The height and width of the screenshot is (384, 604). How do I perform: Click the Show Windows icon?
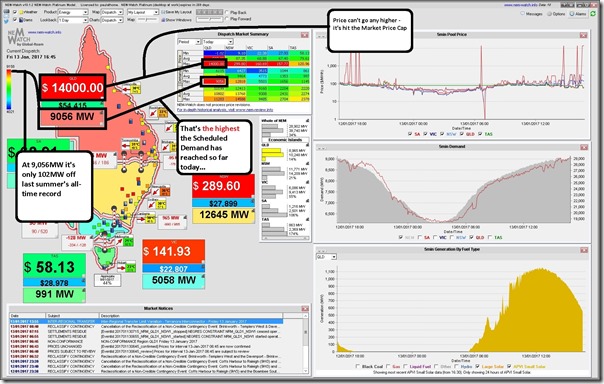[163, 19]
